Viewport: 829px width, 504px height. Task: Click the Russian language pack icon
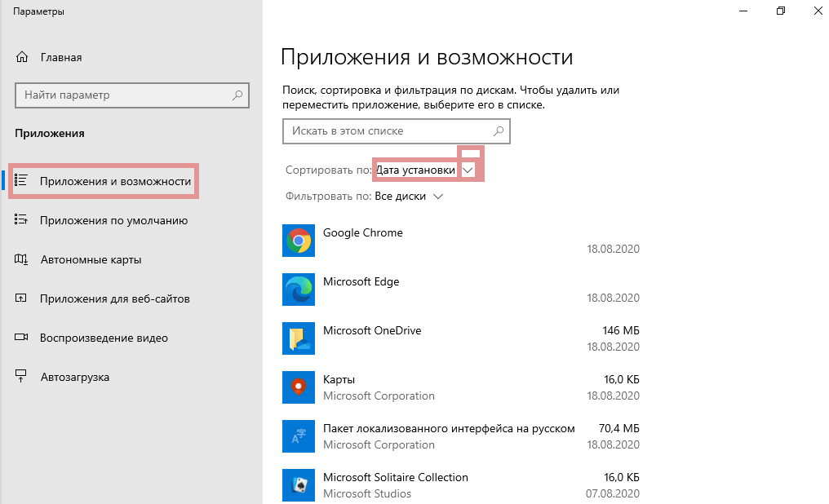click(x=298, y=436)
